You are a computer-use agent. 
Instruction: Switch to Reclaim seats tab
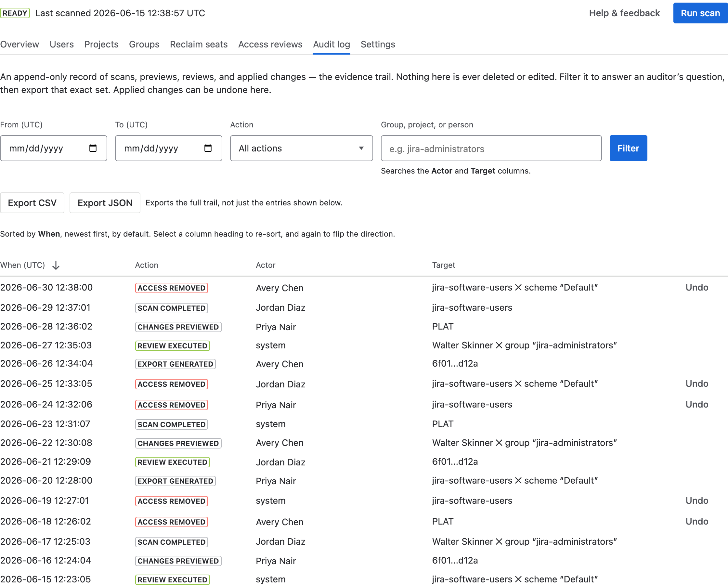click(x=199, y=44)
